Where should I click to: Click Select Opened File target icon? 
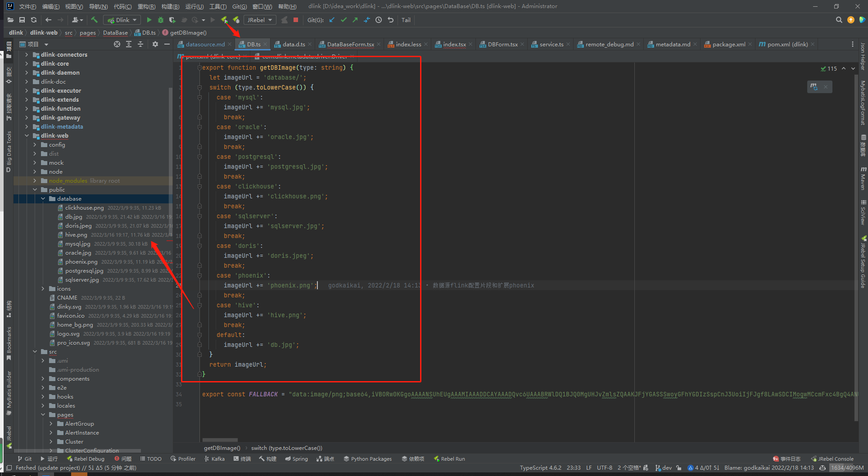(117, 44)
